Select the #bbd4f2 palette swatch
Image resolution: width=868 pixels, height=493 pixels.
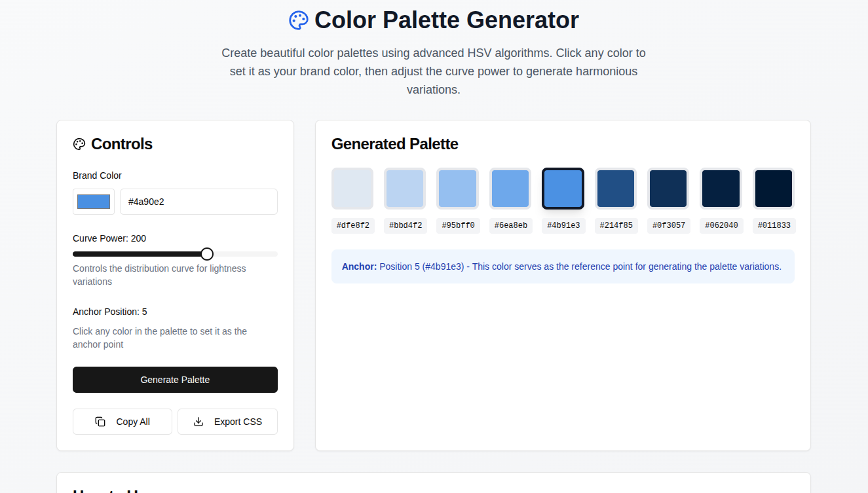click(405, 188)
